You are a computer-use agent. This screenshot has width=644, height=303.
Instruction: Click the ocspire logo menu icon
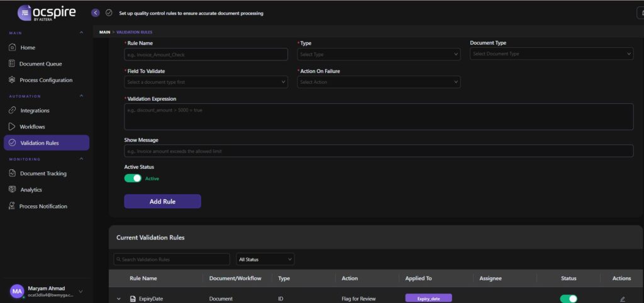click(25, 13)
